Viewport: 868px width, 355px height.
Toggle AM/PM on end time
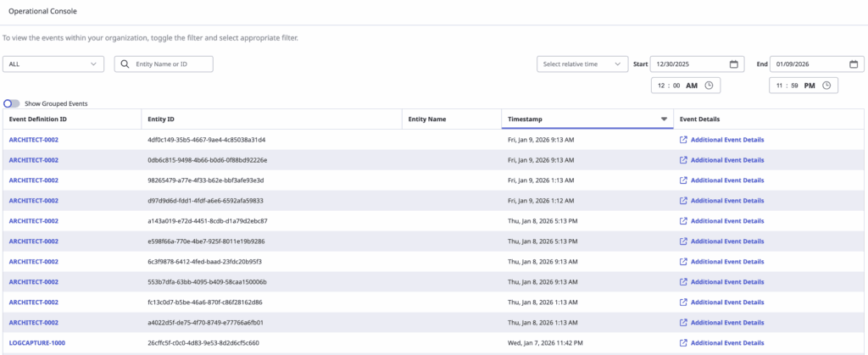(x=809, y=85)
